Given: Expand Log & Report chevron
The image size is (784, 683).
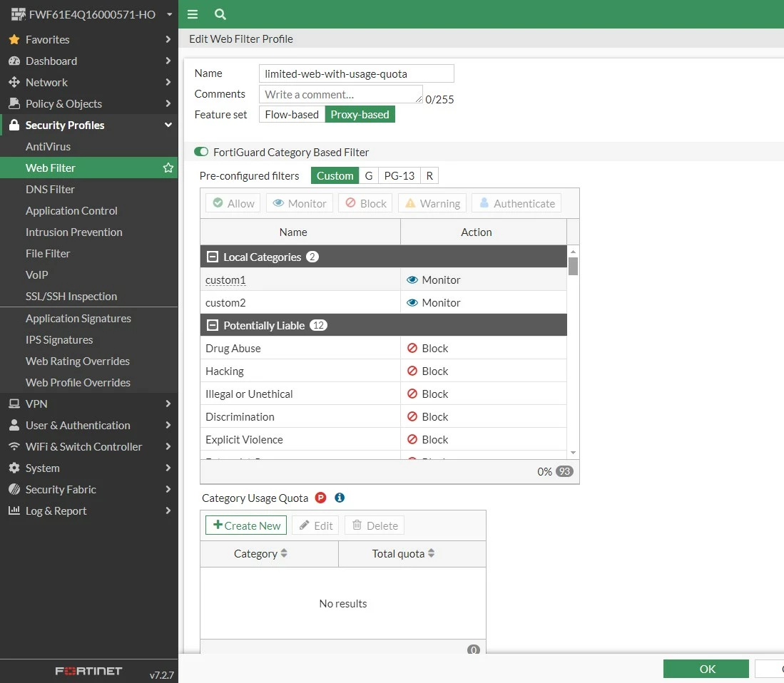Looking at the screenshot, I should 168,510.
